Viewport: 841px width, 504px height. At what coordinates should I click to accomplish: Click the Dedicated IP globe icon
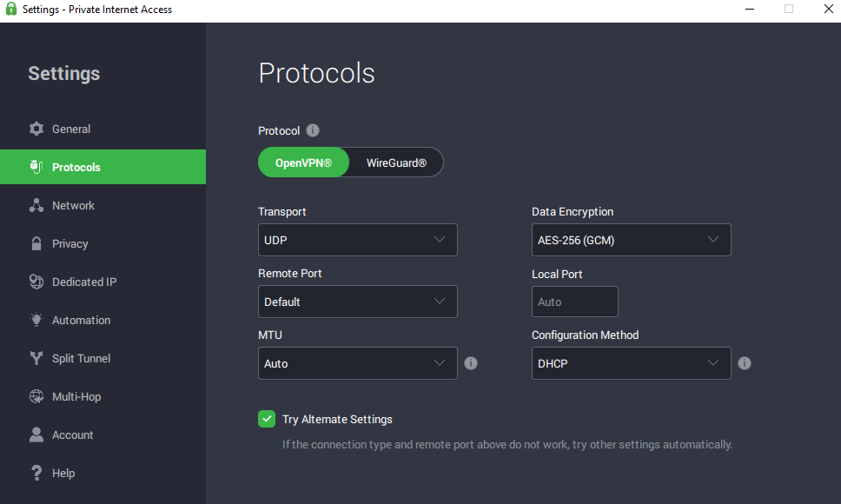click(36, 282)
